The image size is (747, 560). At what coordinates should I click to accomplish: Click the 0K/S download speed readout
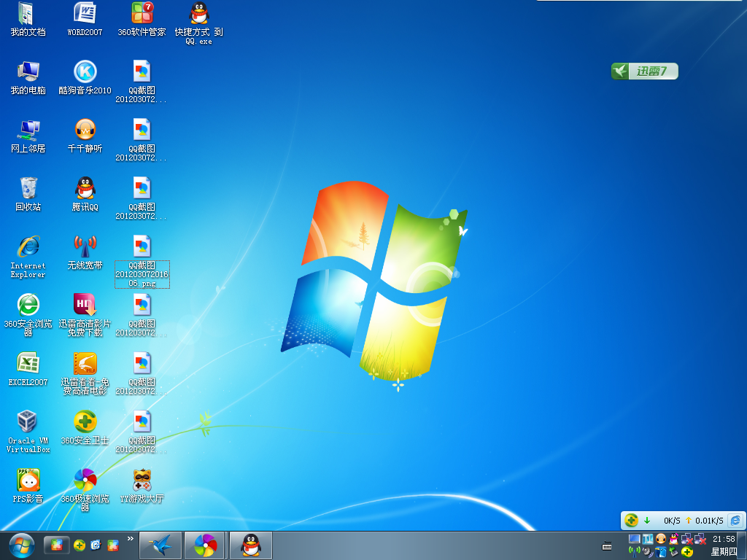click(x=672, y=521)
